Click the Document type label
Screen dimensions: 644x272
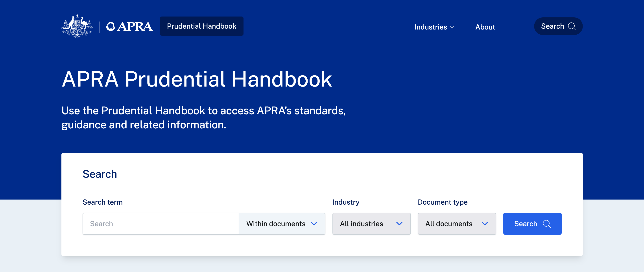coord(443,202)
